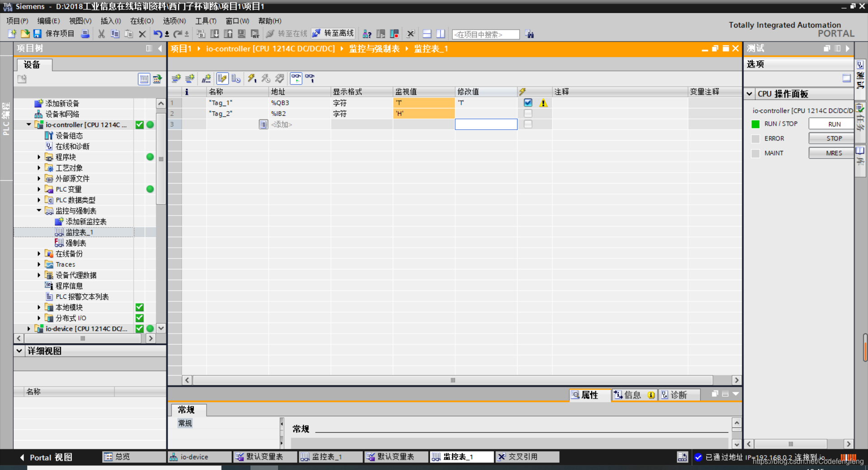Click the 设备 tab in project tree
Screen dimensions: 868x470
[x=34, y=65]
